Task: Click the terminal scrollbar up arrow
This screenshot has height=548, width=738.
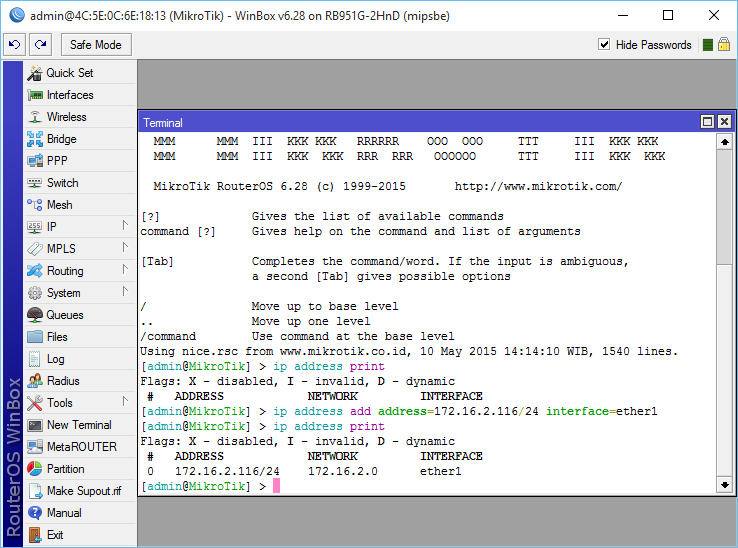Action: tap(725, 142)
